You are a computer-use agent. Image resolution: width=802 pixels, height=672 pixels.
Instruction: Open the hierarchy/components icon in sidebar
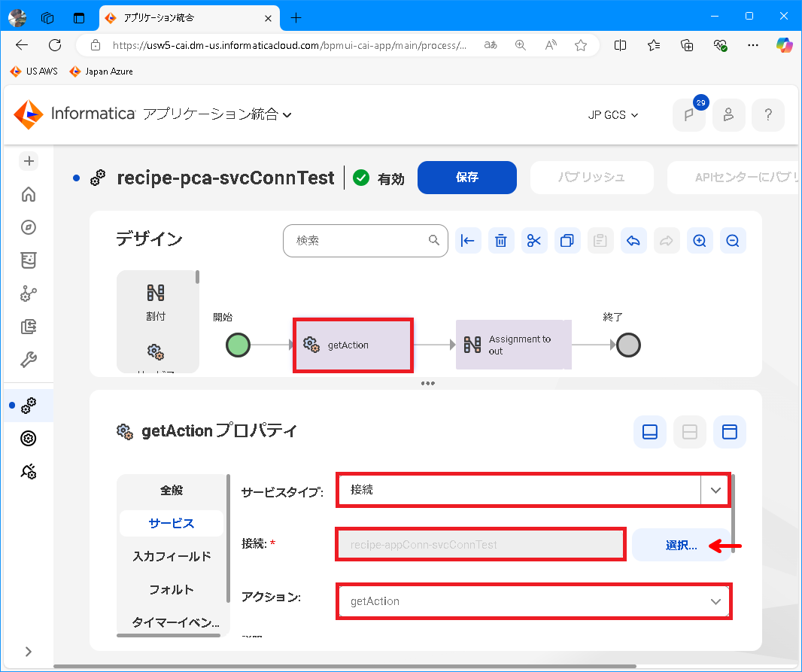[x=29, y=293]
